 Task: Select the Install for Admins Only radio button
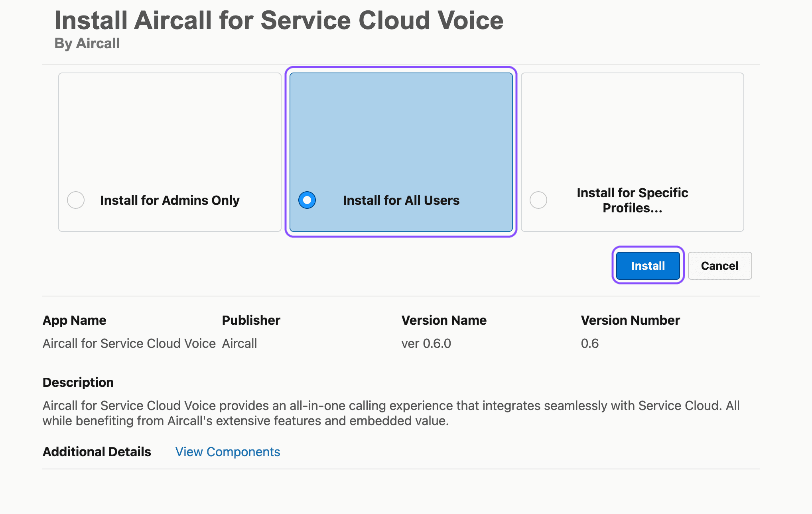[76, 200]
